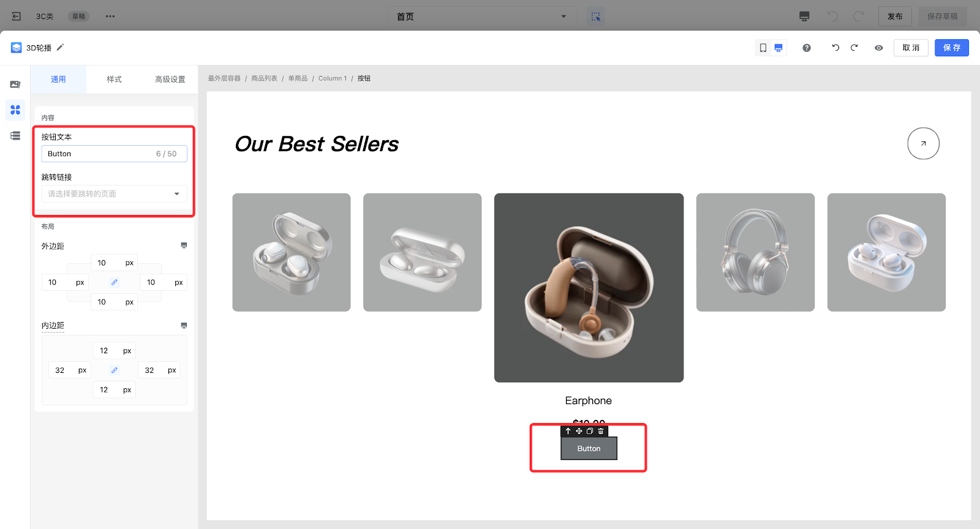This screenshot has height=529, width=980.
Task: Open the 首页 page selector dropdown
Action: click(482, 17)
